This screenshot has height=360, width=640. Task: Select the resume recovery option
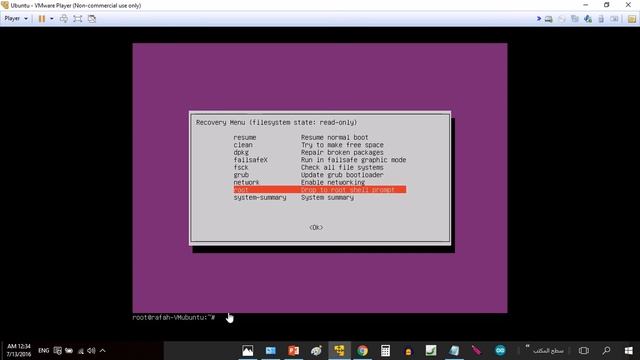click(320, 137)
